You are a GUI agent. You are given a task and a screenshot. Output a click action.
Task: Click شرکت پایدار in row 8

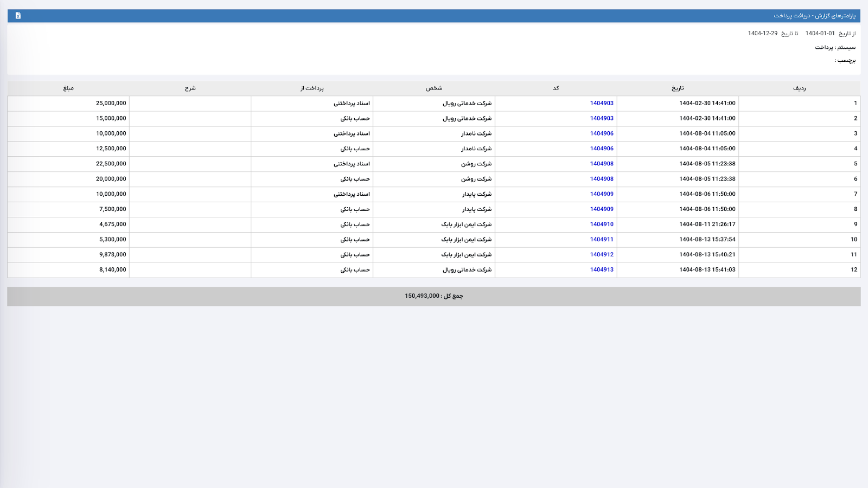pyautogui.click(x=477, y=209)
